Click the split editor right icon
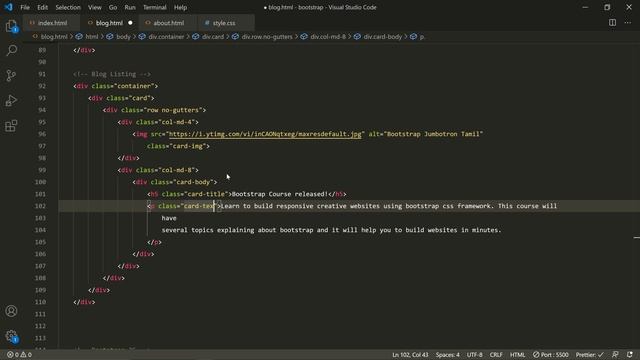The width and height of the screenshot is (640, 360). (612, 23)
